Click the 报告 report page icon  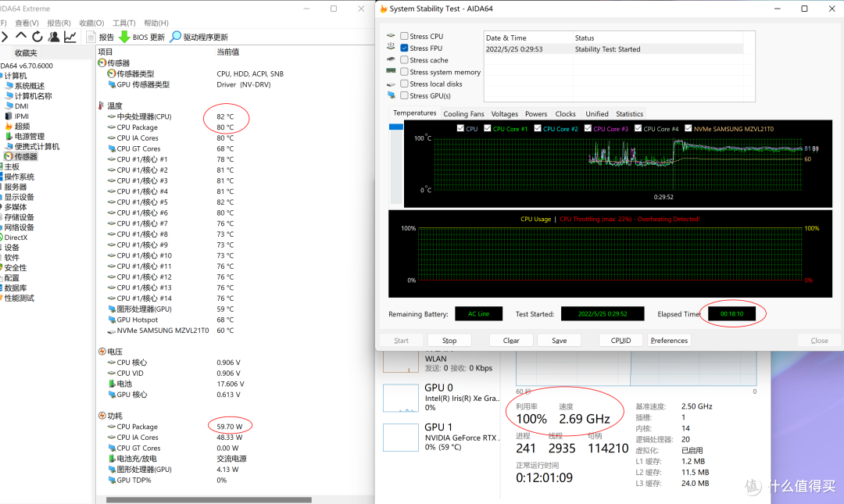point(91,37)
